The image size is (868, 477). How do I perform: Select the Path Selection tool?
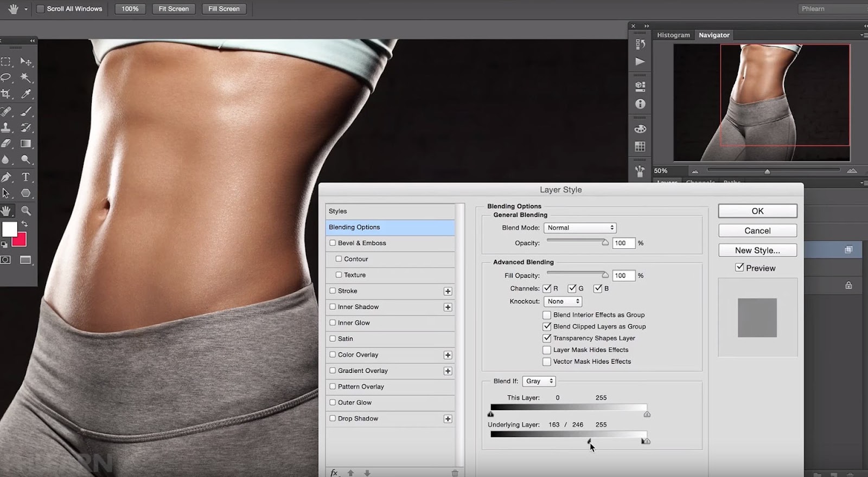coord(6,193)
